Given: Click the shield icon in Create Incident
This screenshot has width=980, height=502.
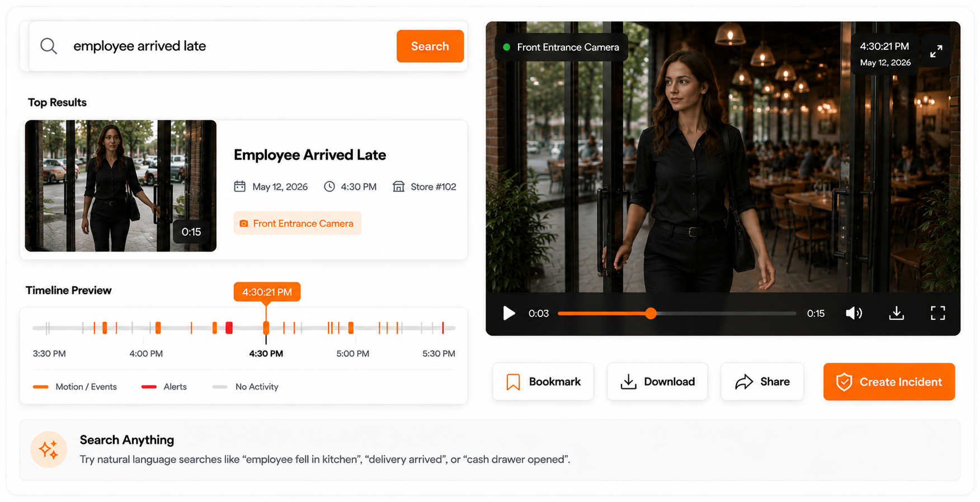Looking at the screenshot, I should (x=844, y=382).
